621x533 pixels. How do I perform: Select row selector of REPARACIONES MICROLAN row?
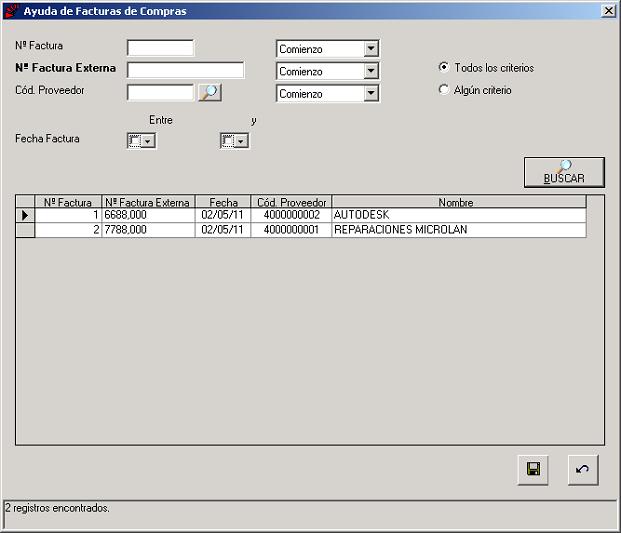tap(25, 230)
